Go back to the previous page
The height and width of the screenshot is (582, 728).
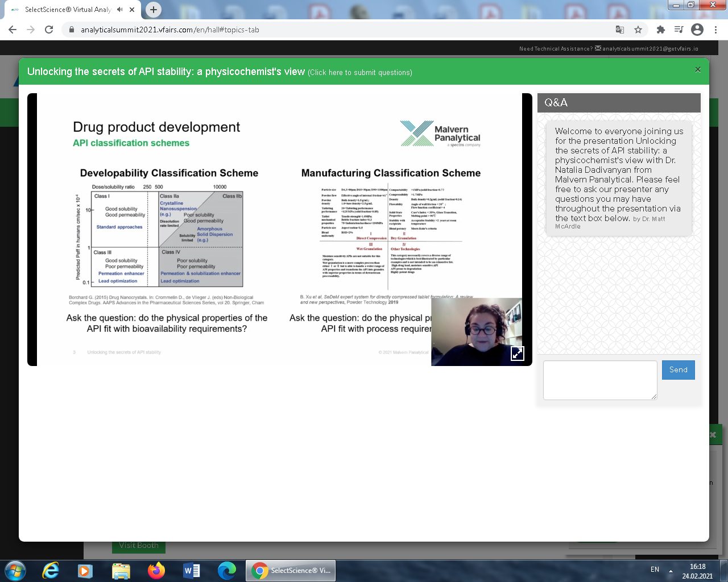[13, 30]
